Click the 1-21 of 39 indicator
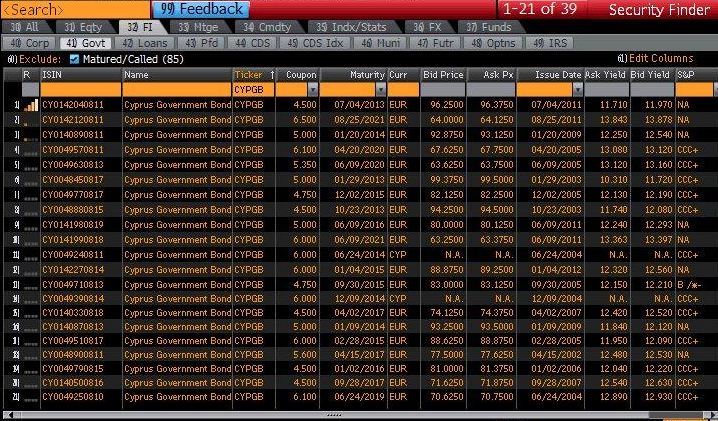The height and width of the screenshot is (421, 718). click(x=540, y=9)
